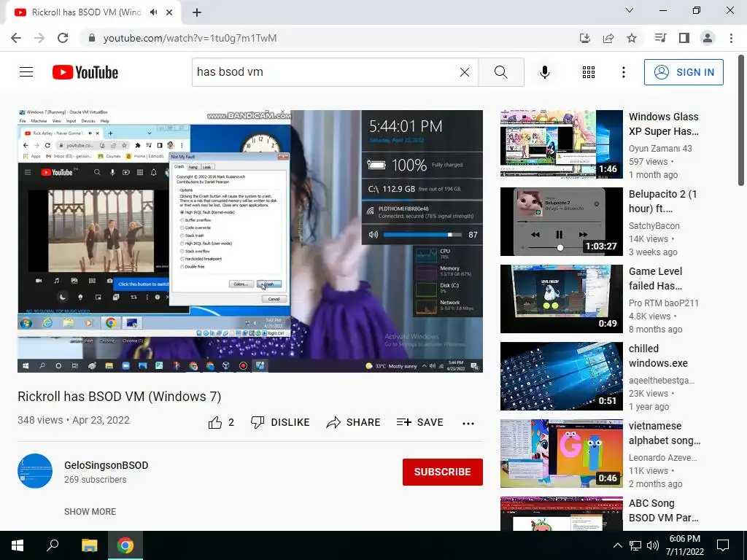The image size is (747, 560).
Task: Mute the tab via speaker icon
Action: pos(153,12)
